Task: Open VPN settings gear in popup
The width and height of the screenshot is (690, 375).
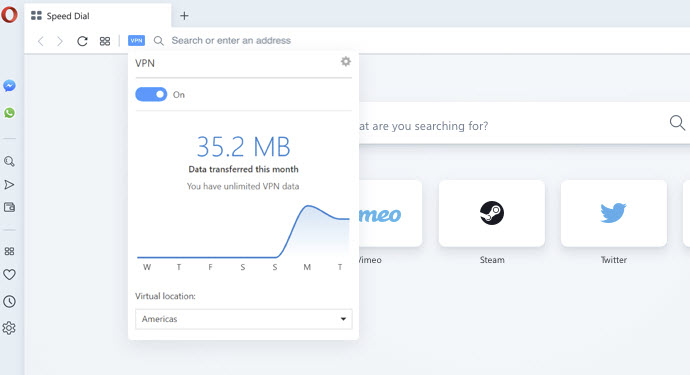Action: pos(346,61)
